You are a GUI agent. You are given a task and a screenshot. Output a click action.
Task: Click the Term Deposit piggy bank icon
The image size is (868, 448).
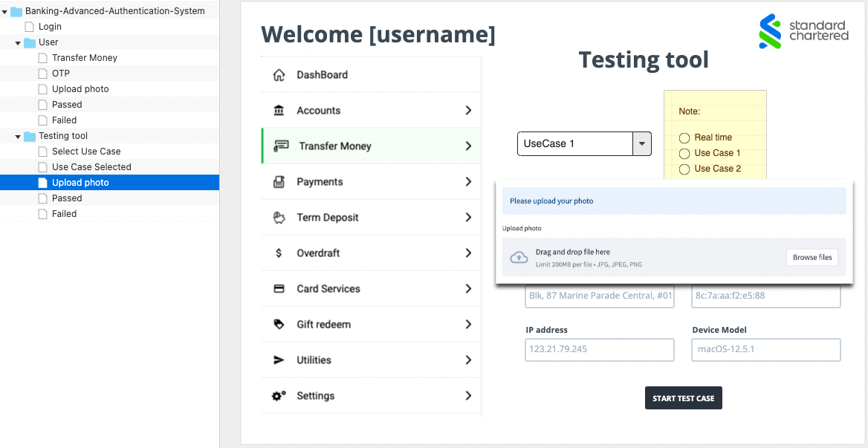279,218
